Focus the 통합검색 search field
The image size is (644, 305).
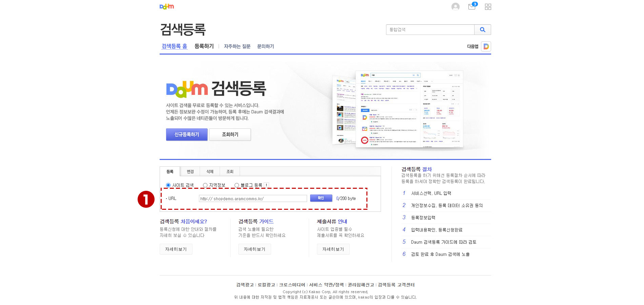click(430, 29)
